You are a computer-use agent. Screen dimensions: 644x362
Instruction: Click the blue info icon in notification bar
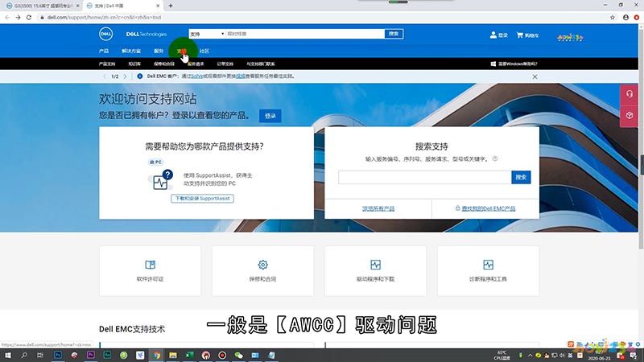[139, 76]
